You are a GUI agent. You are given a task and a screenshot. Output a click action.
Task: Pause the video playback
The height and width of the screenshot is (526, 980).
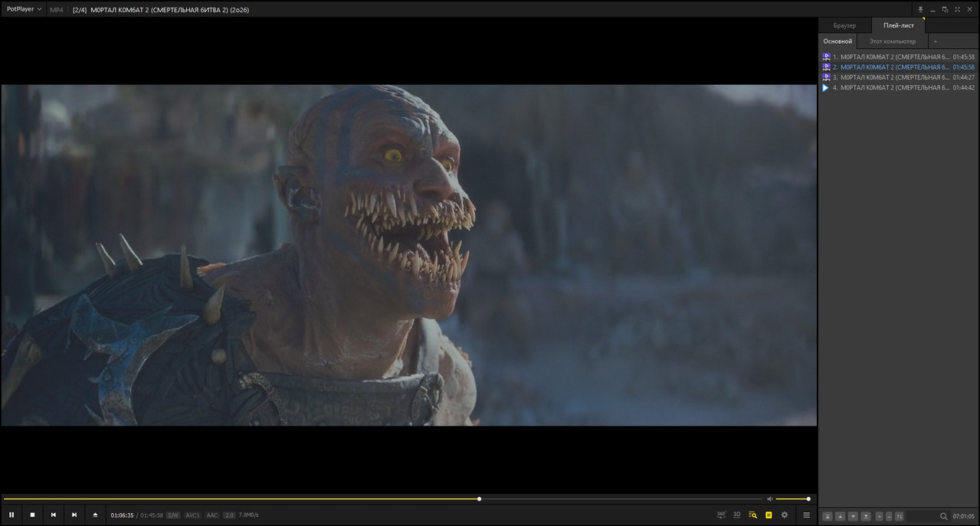pyautogui.click(x=11, y=515)
